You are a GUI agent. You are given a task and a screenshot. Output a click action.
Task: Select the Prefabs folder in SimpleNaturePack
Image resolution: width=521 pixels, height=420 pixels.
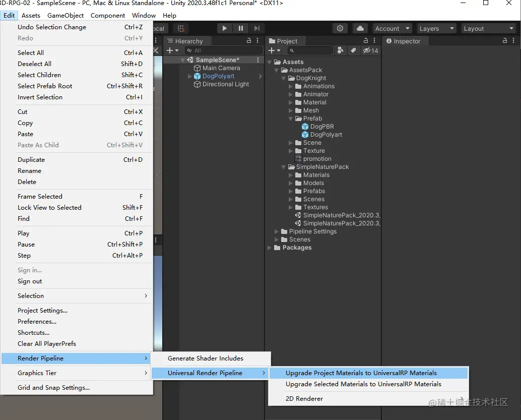314,191
